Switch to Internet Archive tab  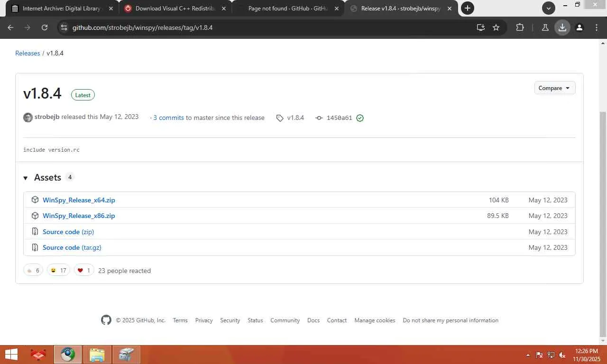(x=62, y=8)
